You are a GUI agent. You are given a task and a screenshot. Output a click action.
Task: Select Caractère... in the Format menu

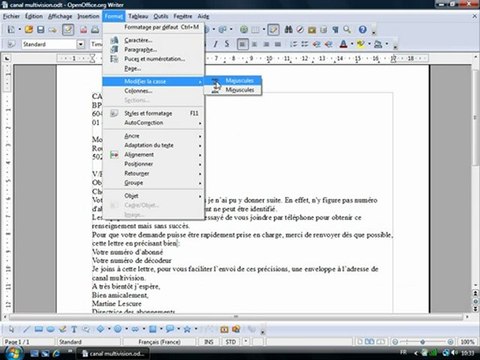pos(153,40)
